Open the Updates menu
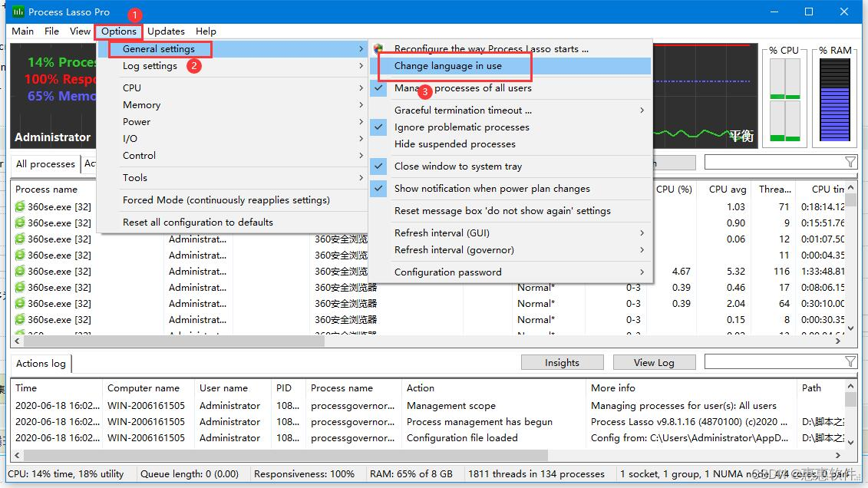Image resolution: width=868 pixels, height=488 pixels. [x=166, y=31]
